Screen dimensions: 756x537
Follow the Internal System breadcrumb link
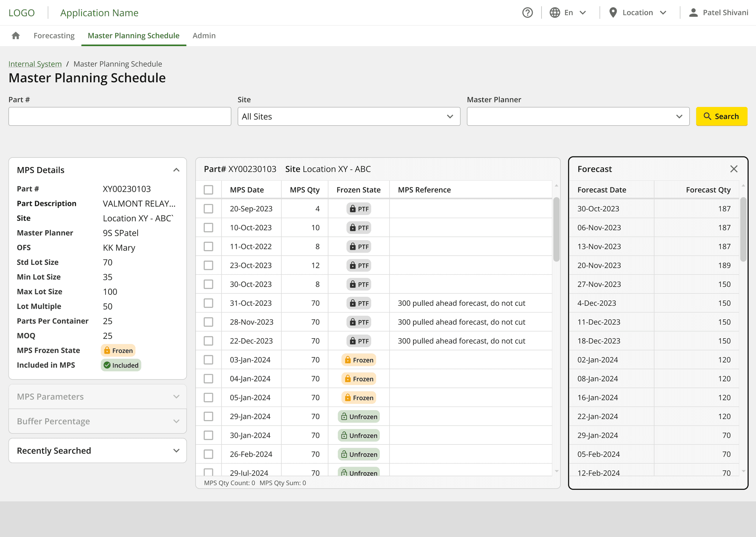(x=35, y=64)
